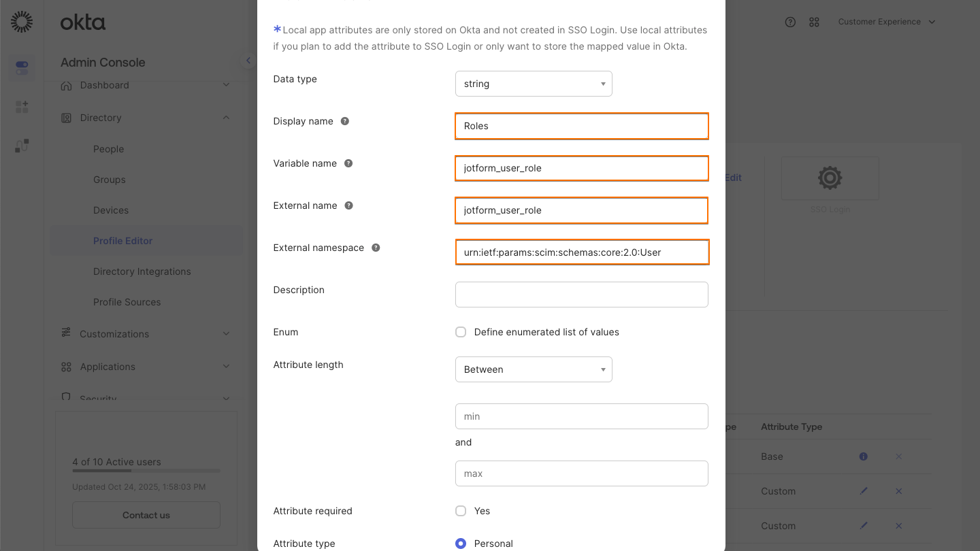Click the pencil edit icon on a Custom attribute
This screenshot has width=980, height=551.
864,491
